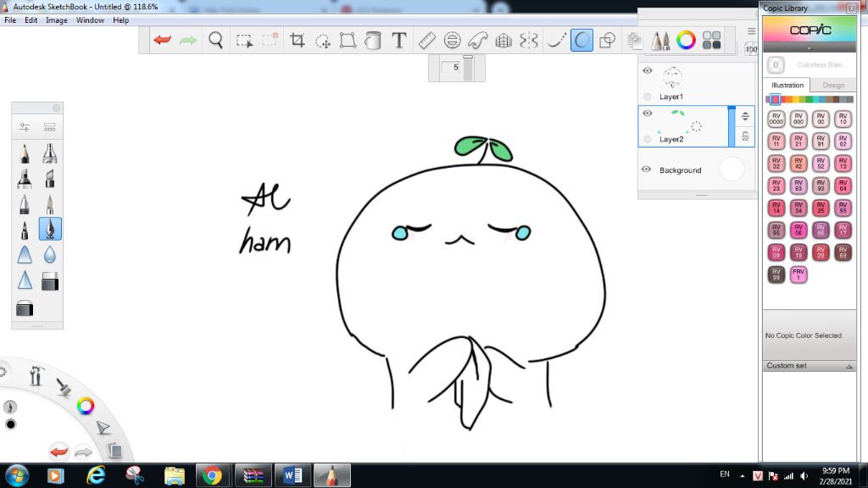Select the Layer1 thumbnail
Screen dimensions: 868x488
pos(672,77)
